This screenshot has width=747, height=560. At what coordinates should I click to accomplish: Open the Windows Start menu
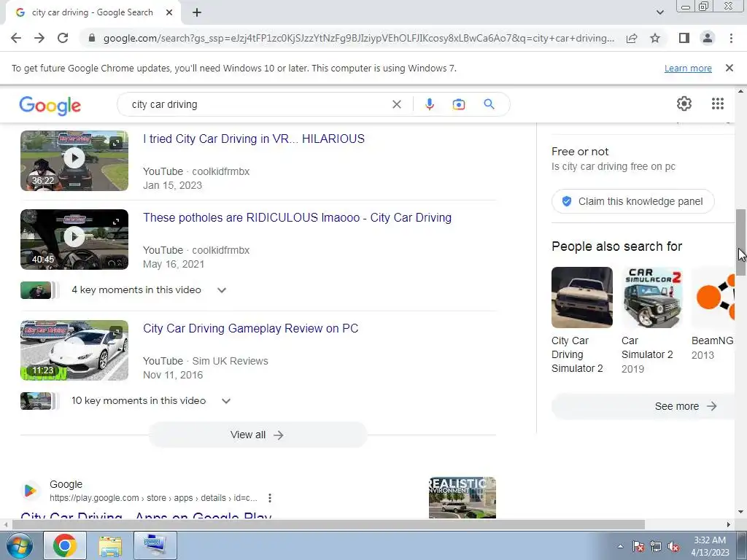coord(19,545)
